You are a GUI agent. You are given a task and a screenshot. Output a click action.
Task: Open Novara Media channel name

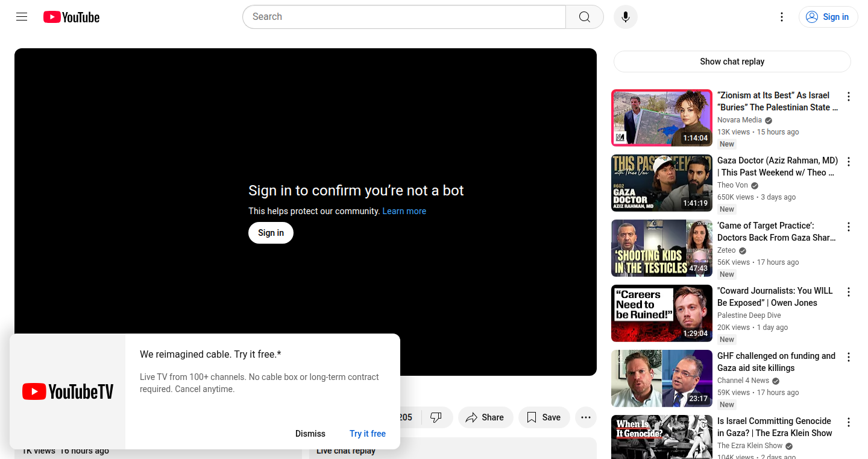(x=739, y=120)
